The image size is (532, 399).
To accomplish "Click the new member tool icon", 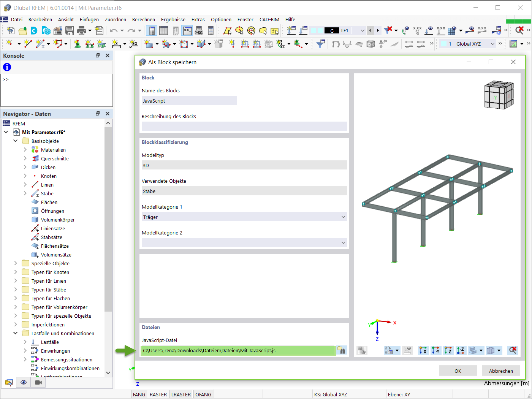I will tap(40, 44).
